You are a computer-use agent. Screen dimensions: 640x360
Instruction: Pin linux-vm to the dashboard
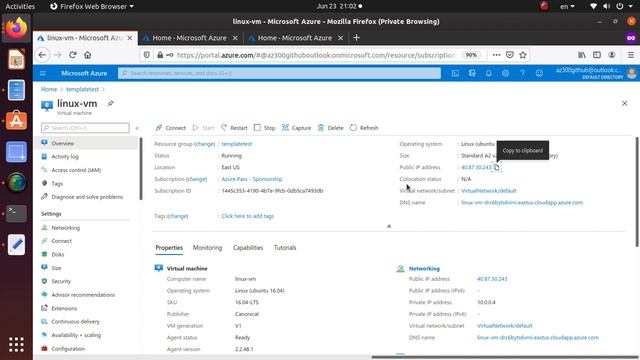click(111, 103)
